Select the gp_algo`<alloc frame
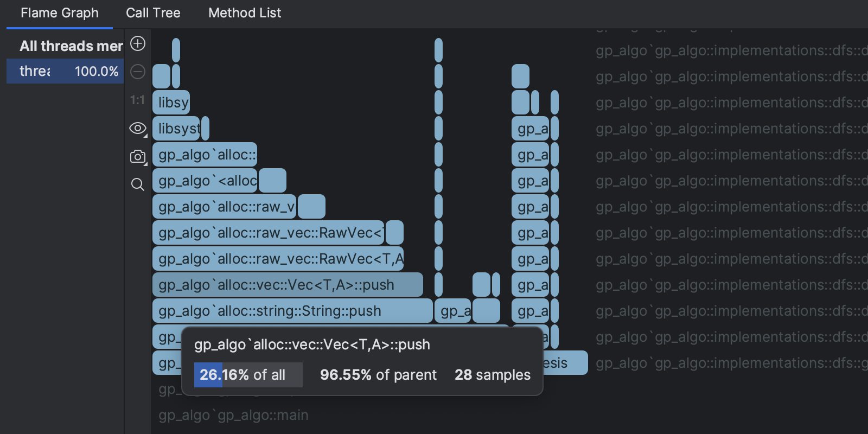 [x=205, y=181]
